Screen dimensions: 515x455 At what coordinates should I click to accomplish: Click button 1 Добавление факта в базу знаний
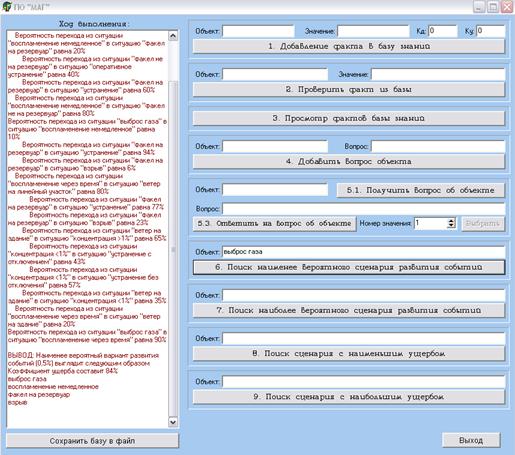(349, 46)
